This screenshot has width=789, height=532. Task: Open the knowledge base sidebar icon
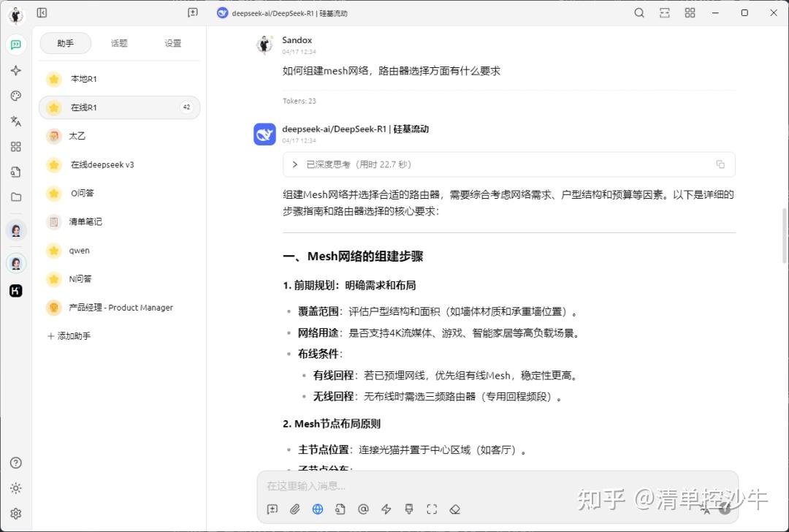point(16,172)
